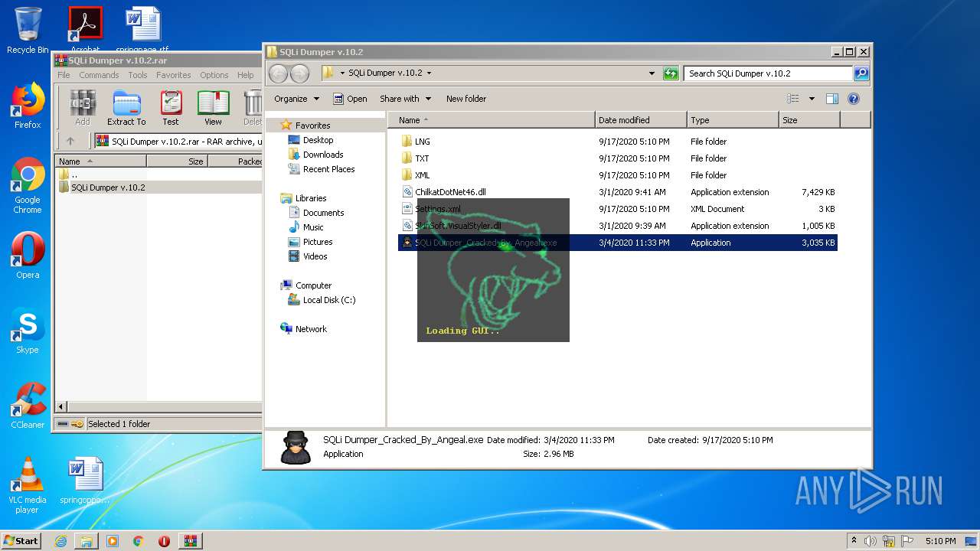
Task: Click WinRAR taskbar icon
Action: (191, 541)
